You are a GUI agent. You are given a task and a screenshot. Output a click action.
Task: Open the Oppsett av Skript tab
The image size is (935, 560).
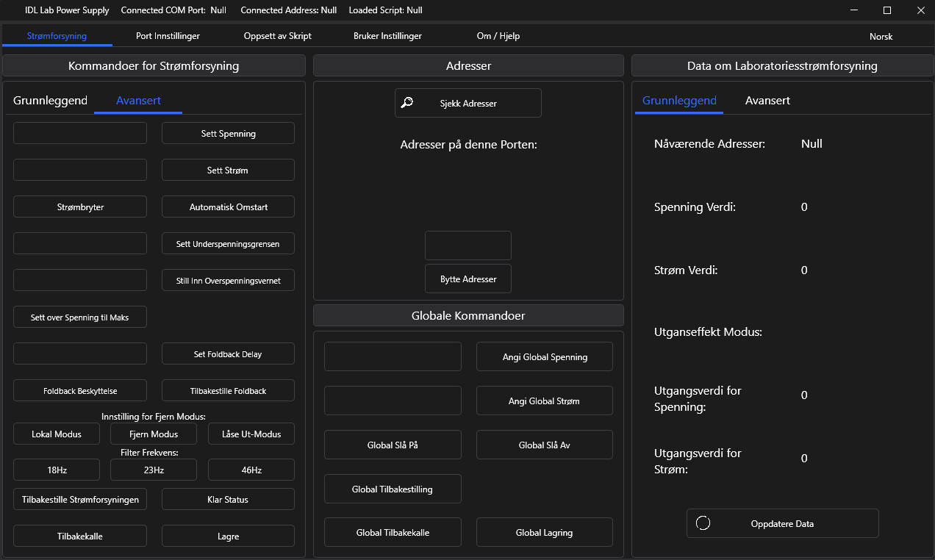coord(278,36)
